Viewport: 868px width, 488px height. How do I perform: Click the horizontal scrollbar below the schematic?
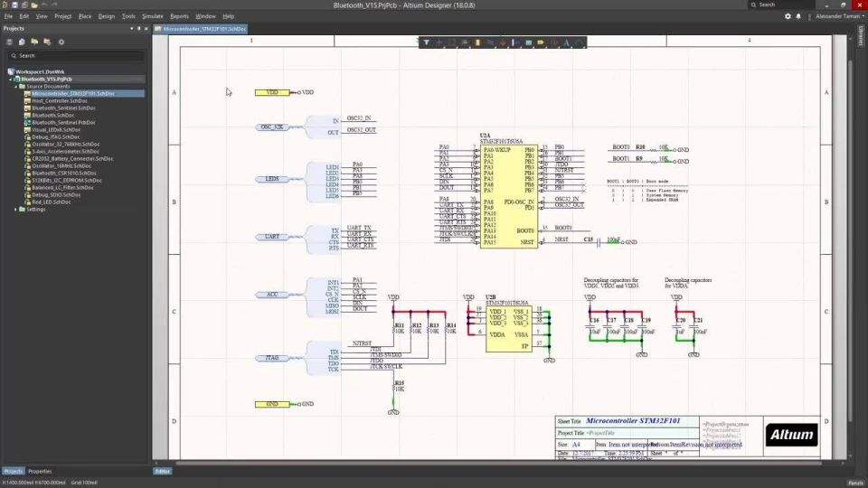(x=498, y=463)
